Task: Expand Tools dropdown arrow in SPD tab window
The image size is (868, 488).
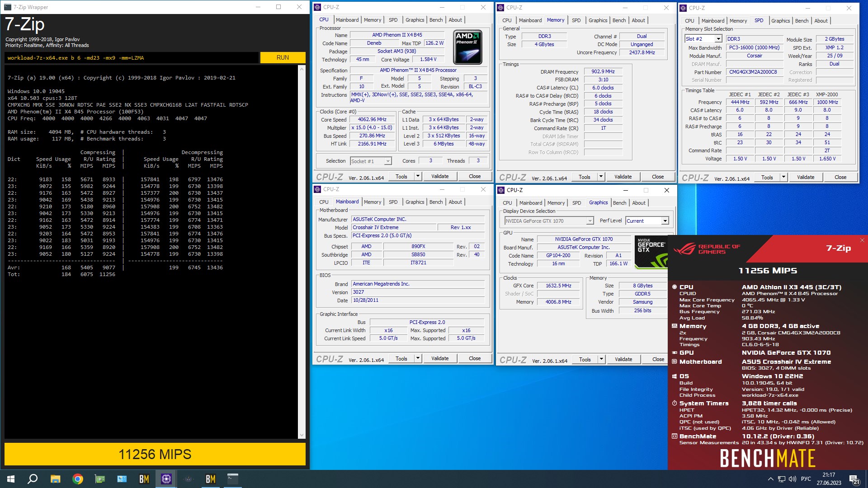Action: click(x=783, y=177)
